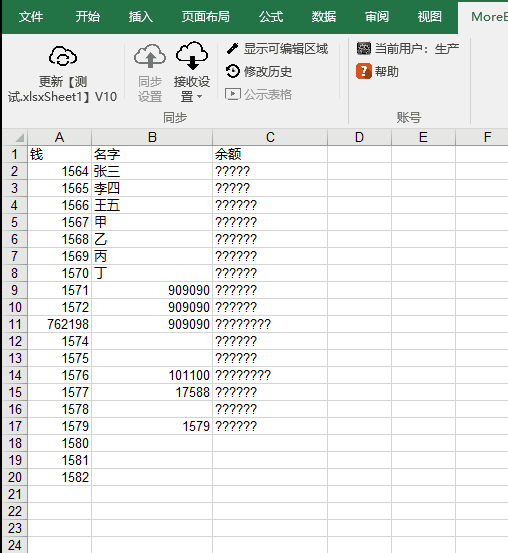Switch to the 审阅 ribbon tab

[x=377, y=17]
